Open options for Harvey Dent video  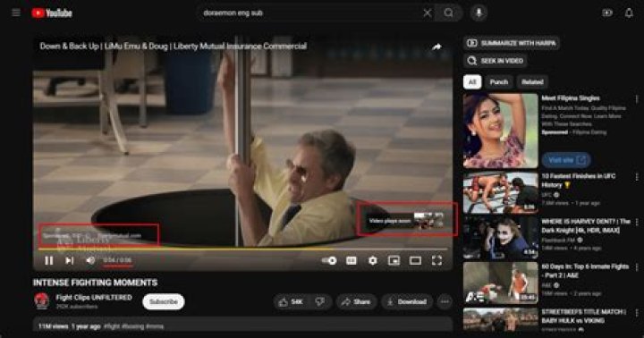[637, 222]
